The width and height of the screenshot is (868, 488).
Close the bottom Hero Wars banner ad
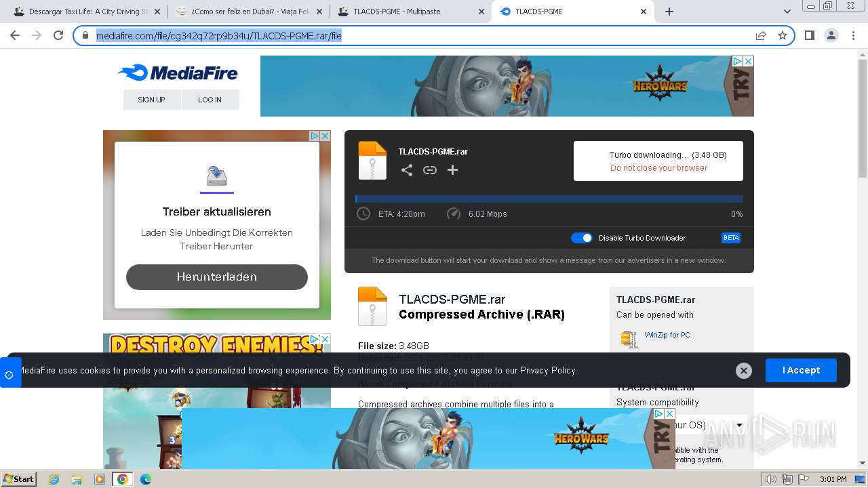tap(669, 413)
